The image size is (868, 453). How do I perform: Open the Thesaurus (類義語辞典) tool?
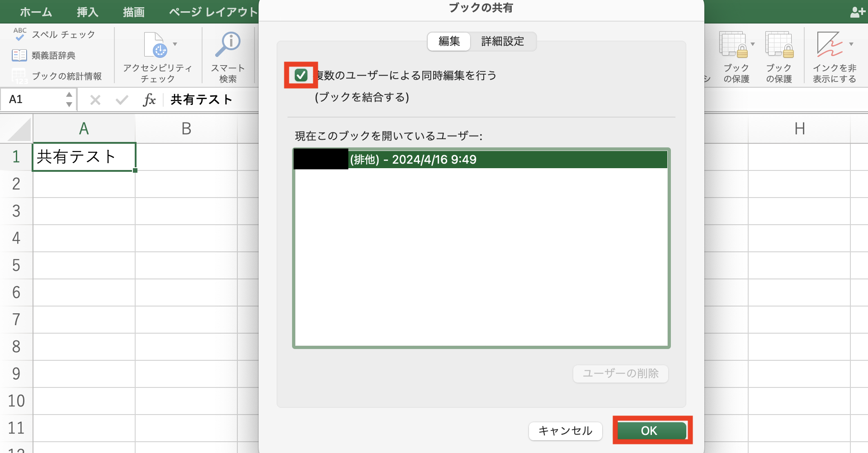[x=44, y=55]
